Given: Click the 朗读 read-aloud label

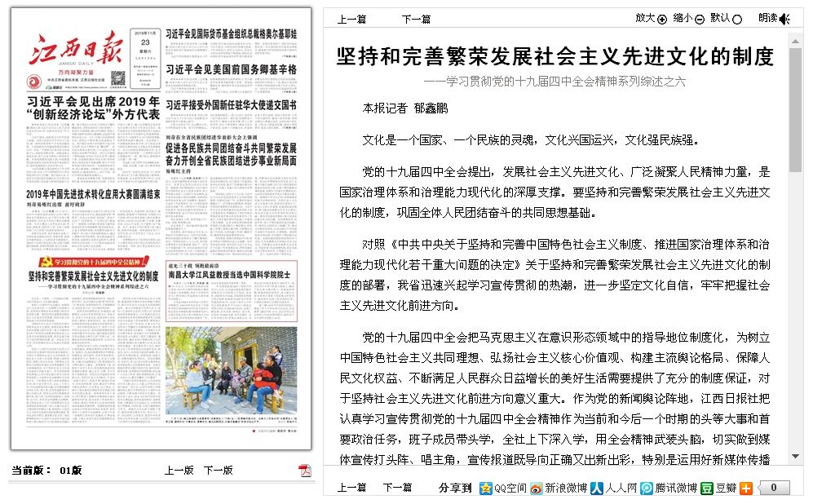Looking at the screenshot, I should click(x=768, y=18).
